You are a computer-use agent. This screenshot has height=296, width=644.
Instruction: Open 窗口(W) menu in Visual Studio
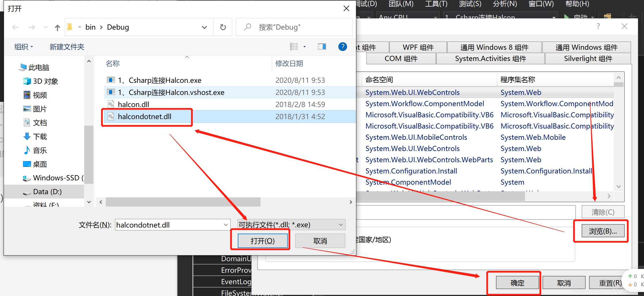pos(541,4)
